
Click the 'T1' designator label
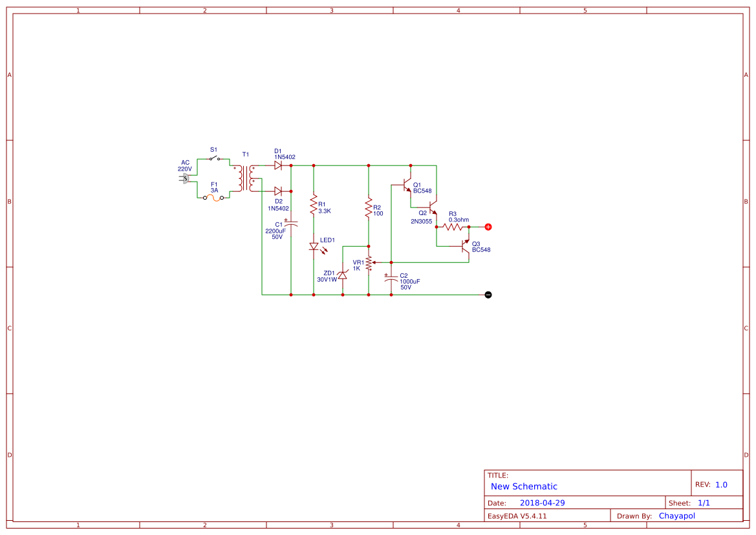point(245,154)
